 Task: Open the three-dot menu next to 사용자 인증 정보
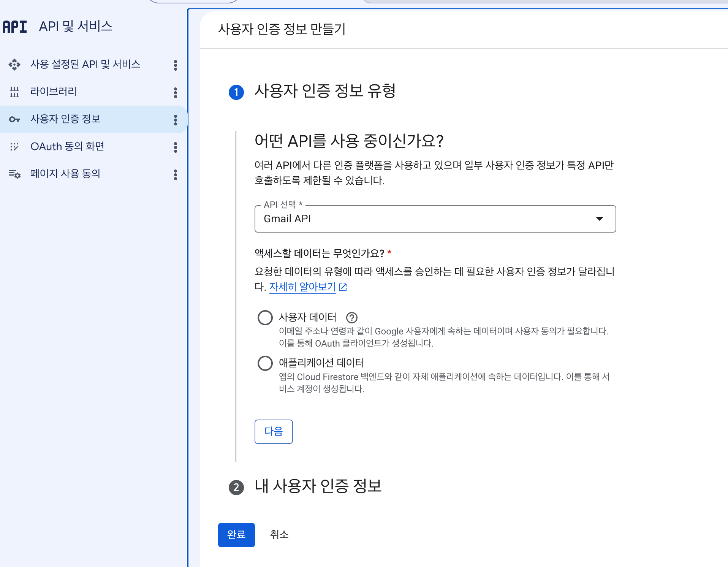pyautogui.click(x=175, y=120)
